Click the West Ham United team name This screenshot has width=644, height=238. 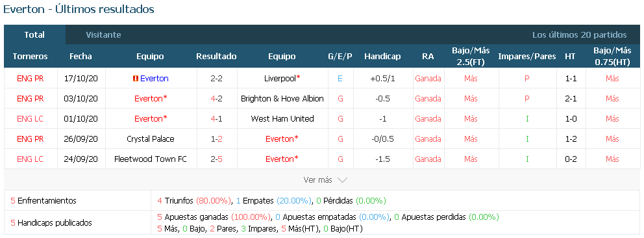click(282, 118)
